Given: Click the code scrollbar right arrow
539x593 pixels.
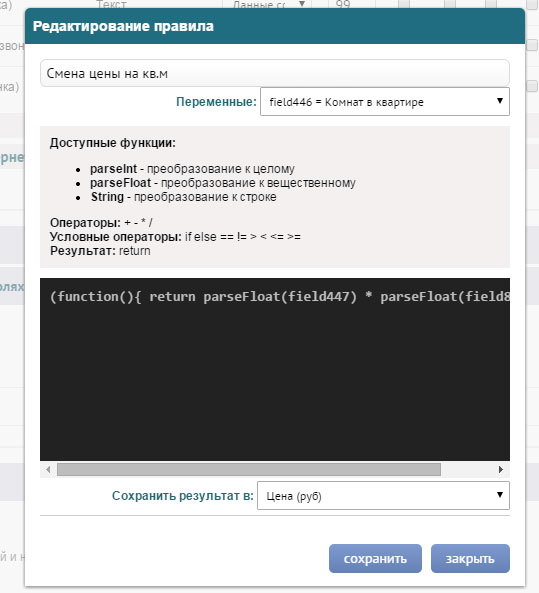Looking at the screenshot, I should 501,469.
